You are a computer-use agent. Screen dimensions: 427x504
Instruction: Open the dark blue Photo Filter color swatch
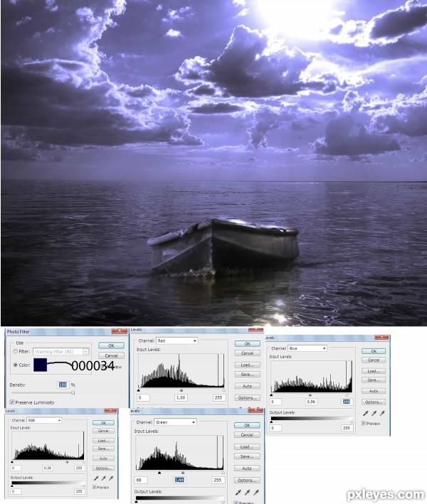[40, 365]
